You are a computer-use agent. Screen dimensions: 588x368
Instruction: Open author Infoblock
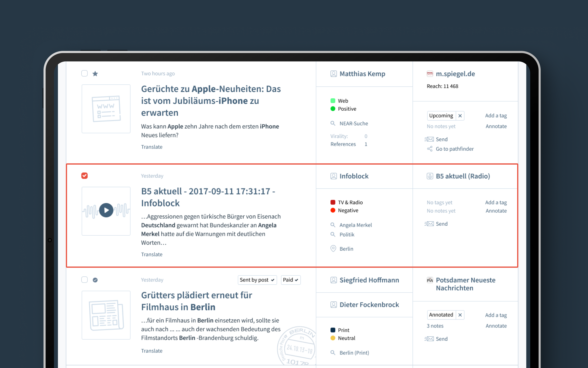(354, 176)
